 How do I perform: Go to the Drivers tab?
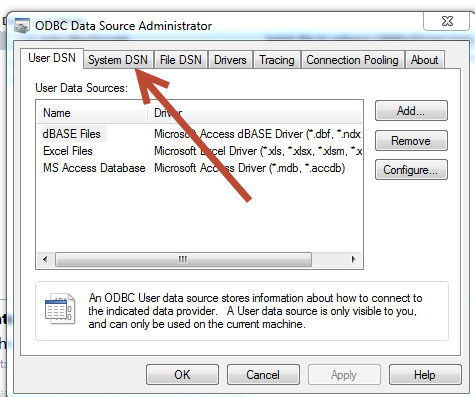[x=230, y=60]
